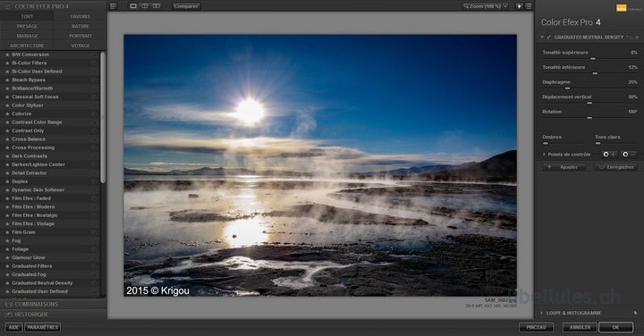Expand the Historique section
The image size is (644, 336).
pos(53,315)
